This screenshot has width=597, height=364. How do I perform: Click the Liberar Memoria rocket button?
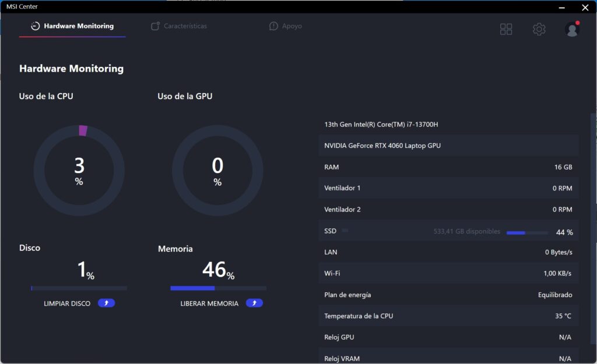pyautogui.click(x=254, y=303)
